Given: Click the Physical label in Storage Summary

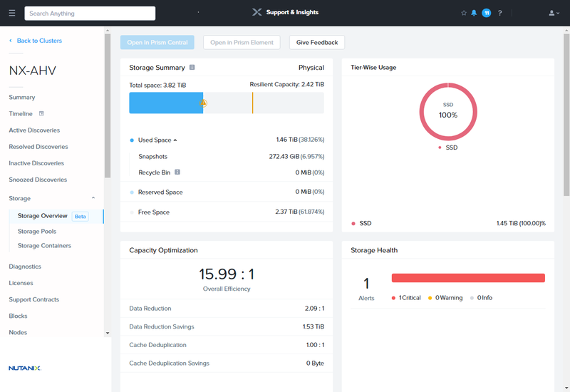Looking at the screenshot, I should pyautogui.click(x=311, y=68).
